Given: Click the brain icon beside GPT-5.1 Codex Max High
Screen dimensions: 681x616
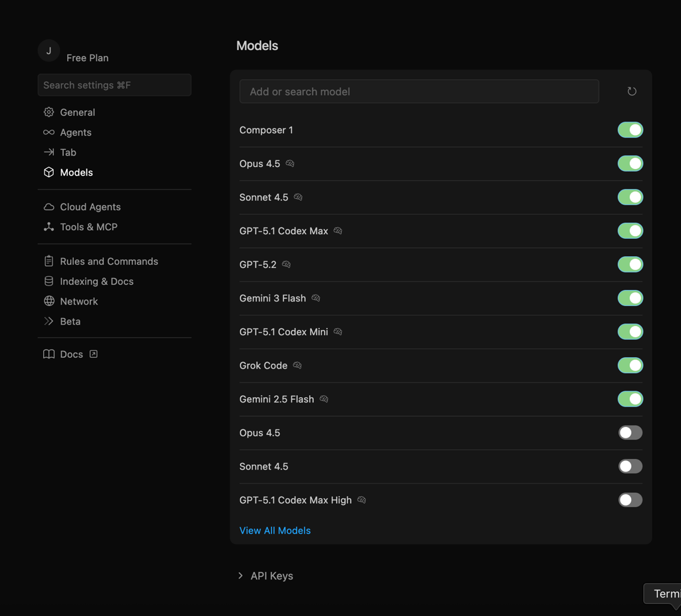Looking at the screenshot, I should point(361,500).
